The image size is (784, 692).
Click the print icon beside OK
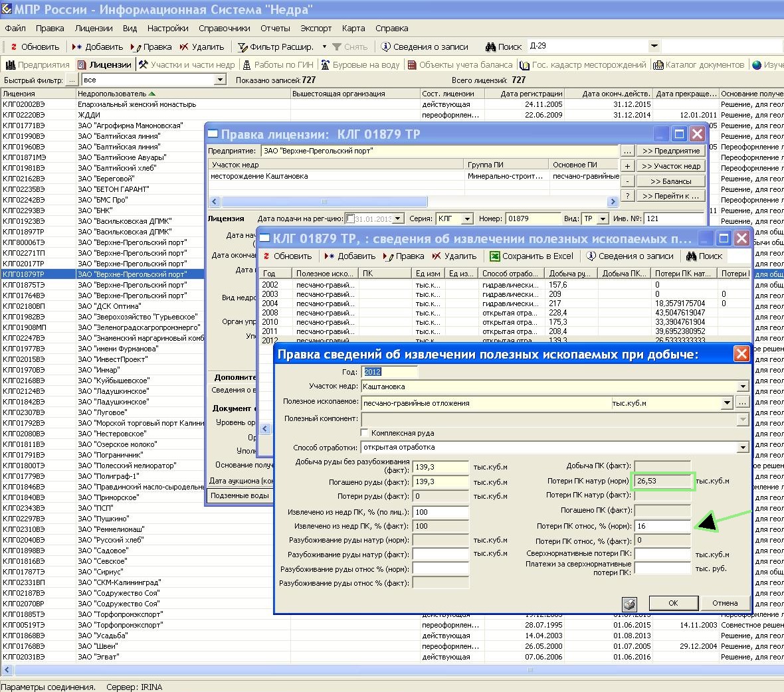tap(629, 604)
